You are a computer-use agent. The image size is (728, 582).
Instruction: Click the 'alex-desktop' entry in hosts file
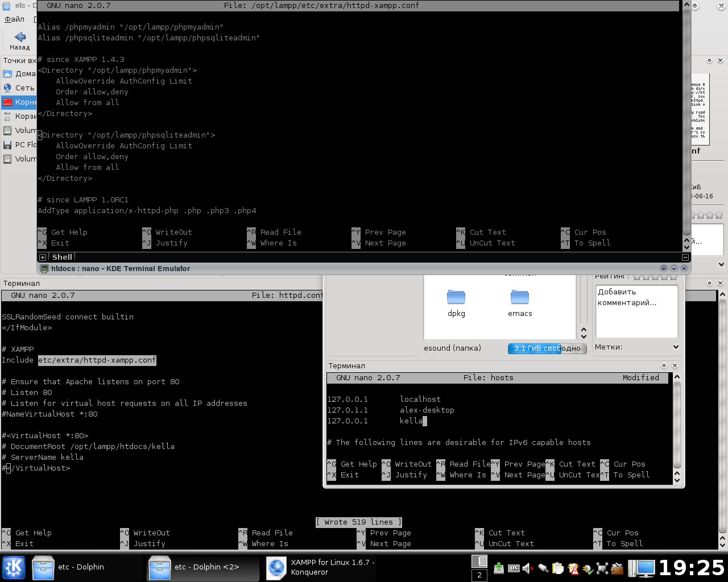pyautogui.click(x=427, y=410)
